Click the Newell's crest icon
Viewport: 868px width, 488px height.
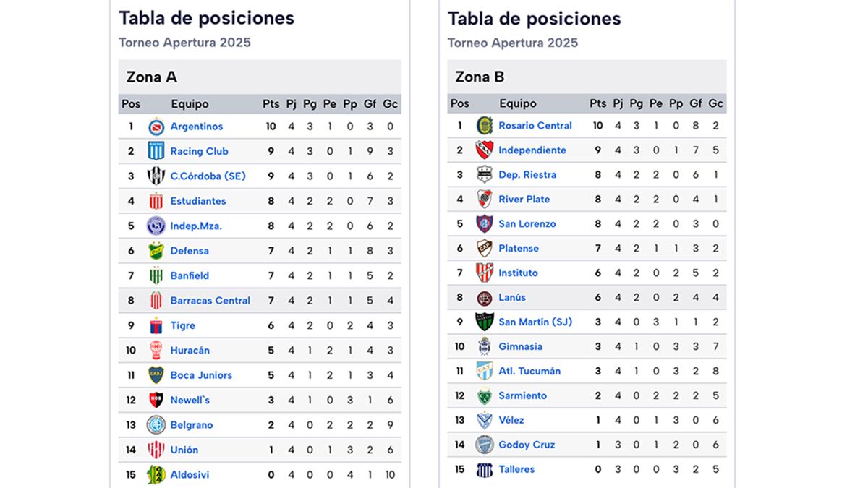(x=156, y=400)
